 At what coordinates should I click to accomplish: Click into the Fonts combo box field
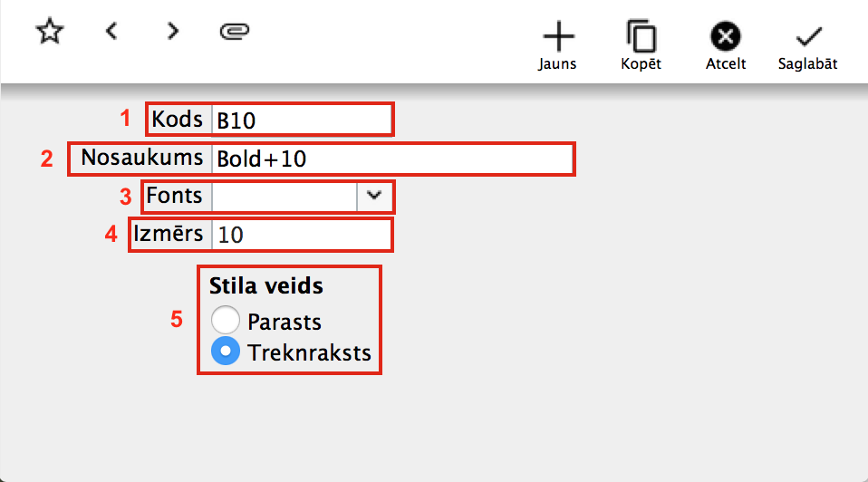click(284, 197)
